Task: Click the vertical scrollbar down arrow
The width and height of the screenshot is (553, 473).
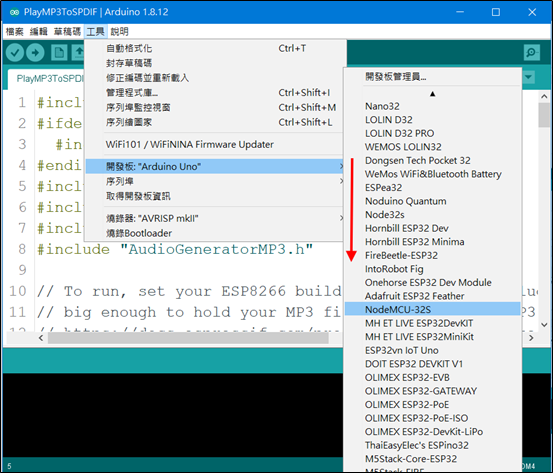Action: pos(544,325)
